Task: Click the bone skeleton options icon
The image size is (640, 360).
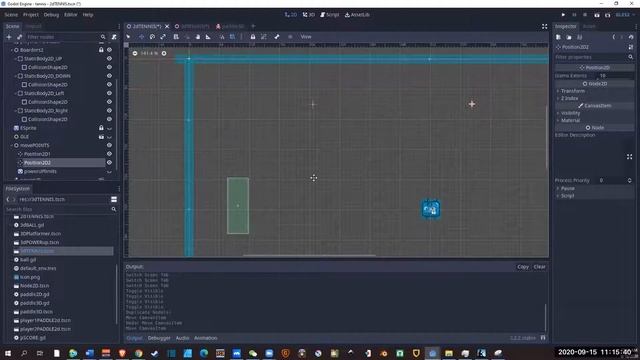Action: pos(277,37)
